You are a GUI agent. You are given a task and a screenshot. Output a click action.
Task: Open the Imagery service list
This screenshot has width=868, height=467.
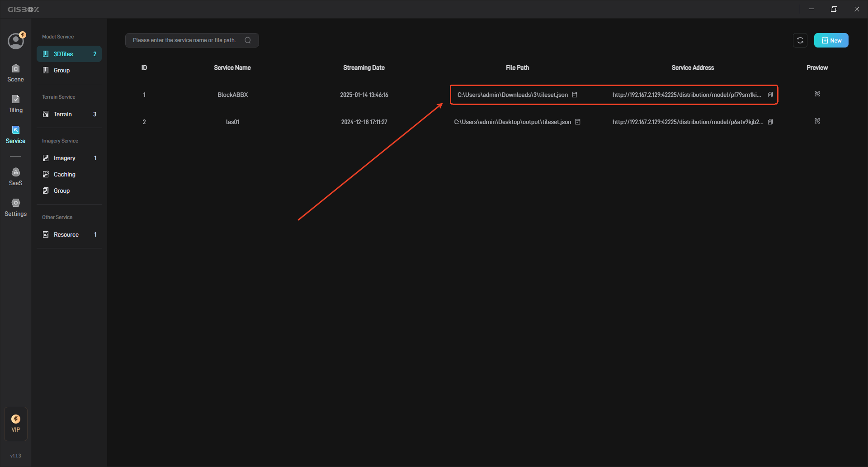point(69,158)
